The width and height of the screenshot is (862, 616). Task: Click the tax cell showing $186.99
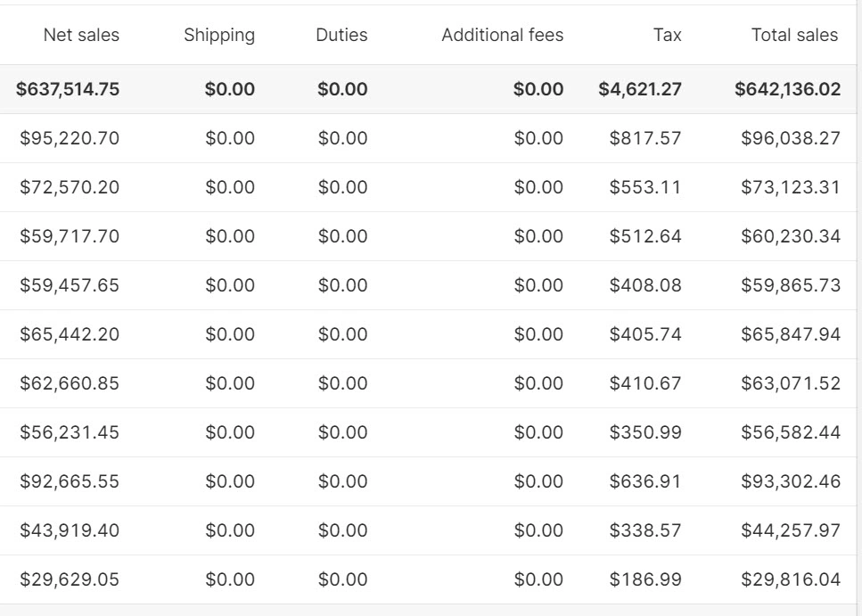645,579
